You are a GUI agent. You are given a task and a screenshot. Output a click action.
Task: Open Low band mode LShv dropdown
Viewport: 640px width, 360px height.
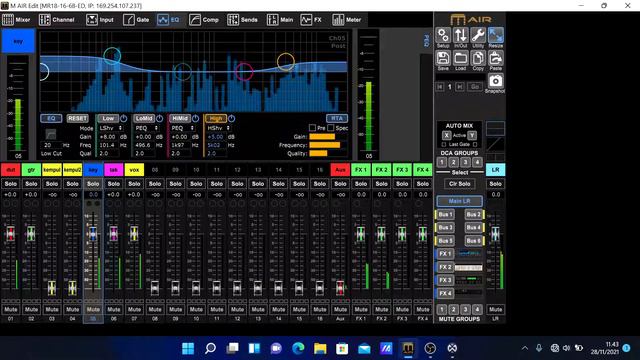[111, 128]
